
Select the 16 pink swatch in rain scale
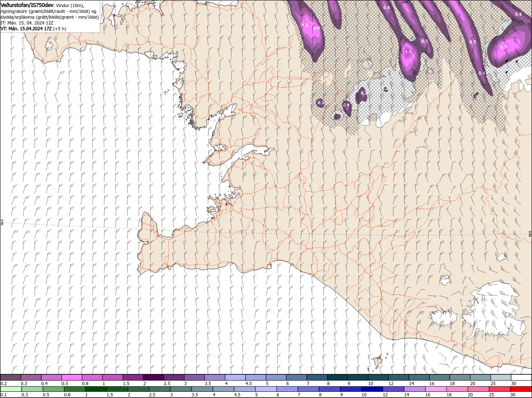coord(436,389)
